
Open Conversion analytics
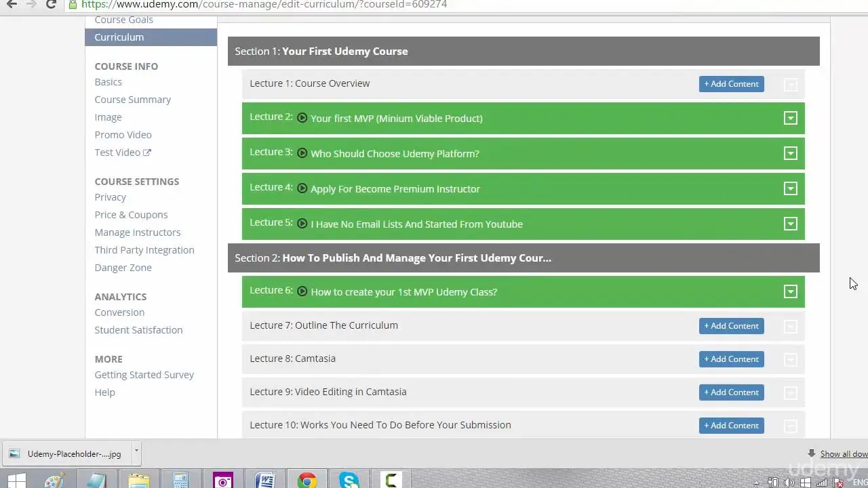[x=119, y=312]
